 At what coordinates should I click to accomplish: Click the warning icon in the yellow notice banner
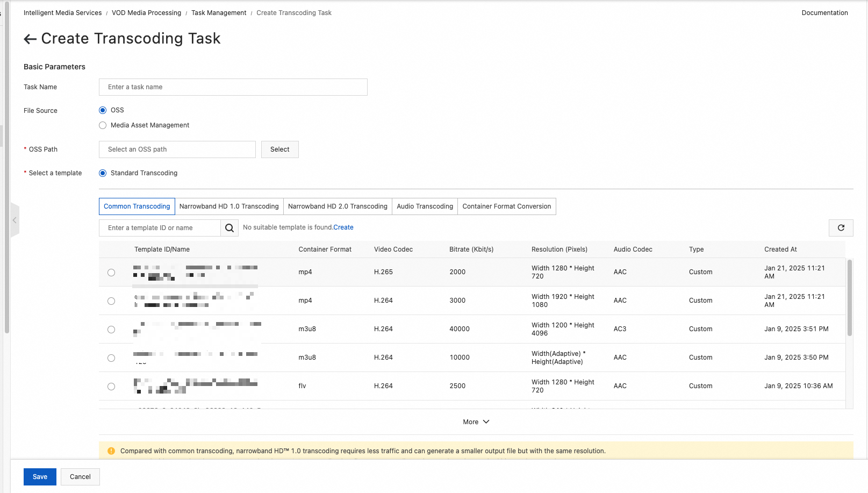(111, 451)
